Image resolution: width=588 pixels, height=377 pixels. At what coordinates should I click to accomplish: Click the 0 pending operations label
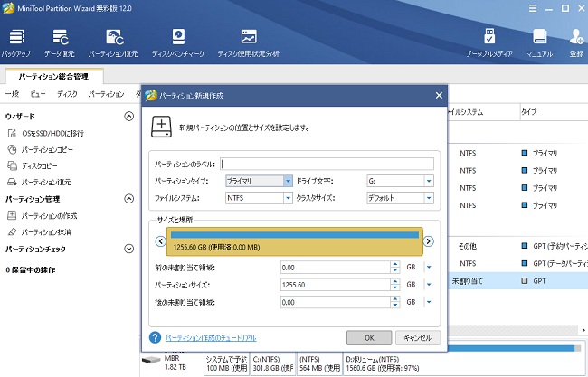click(x=31, y=269)
